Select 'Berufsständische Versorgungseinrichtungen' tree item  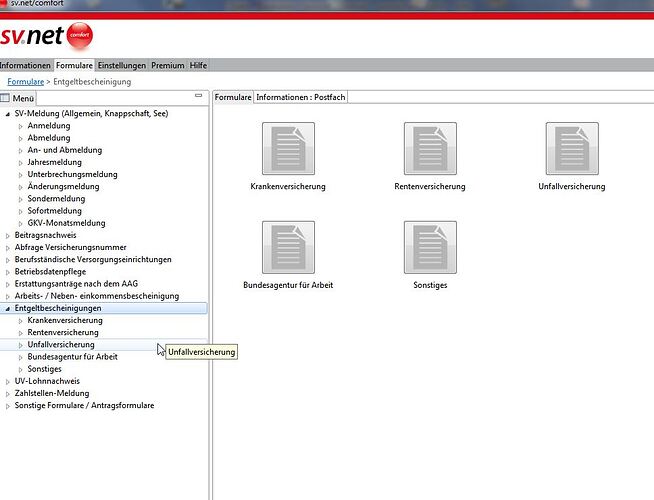[93, 259]
